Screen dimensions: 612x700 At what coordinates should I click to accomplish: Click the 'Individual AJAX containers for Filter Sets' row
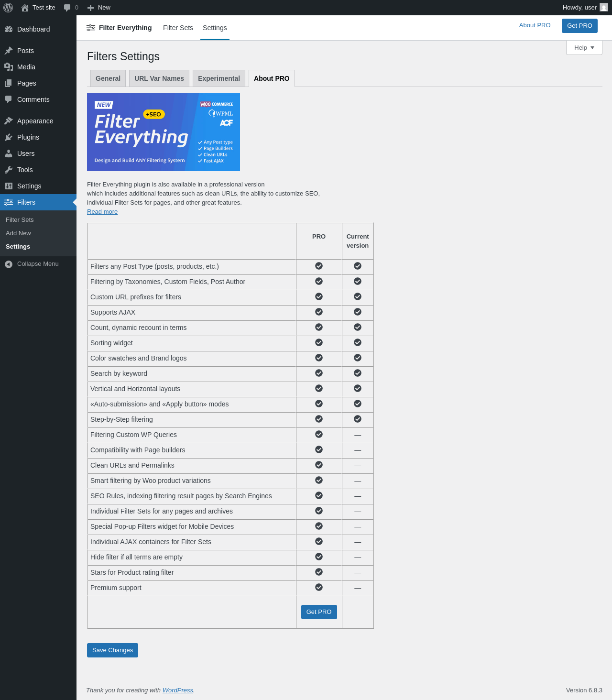pyautogui.click(x=230, y=542)
